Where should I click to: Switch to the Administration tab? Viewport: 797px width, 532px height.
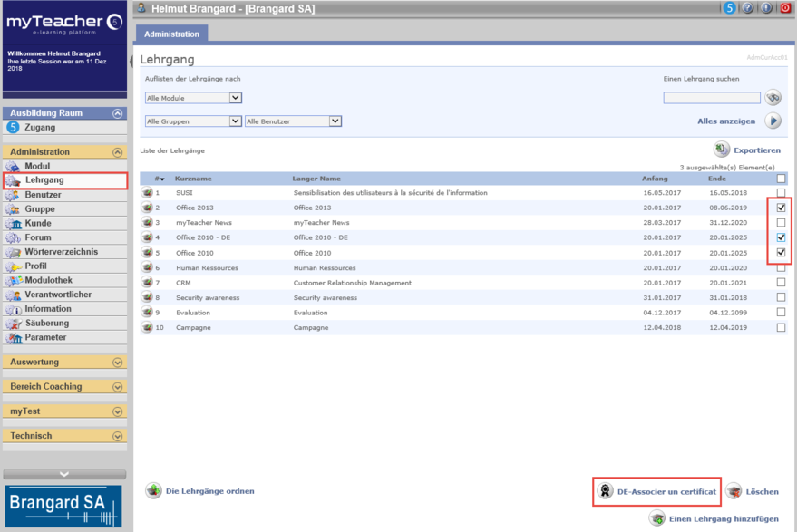(x=171, y=34)
